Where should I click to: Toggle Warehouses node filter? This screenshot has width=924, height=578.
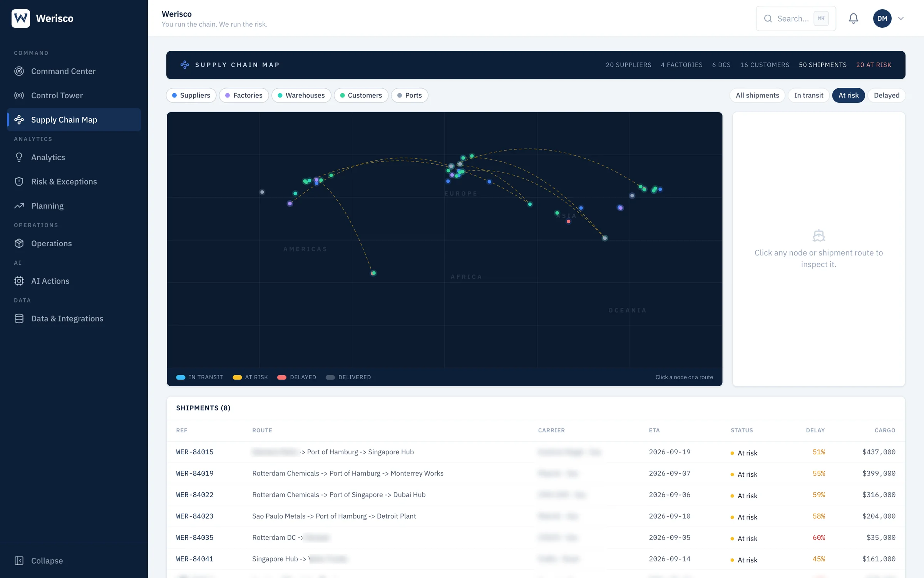pos(301,95)
